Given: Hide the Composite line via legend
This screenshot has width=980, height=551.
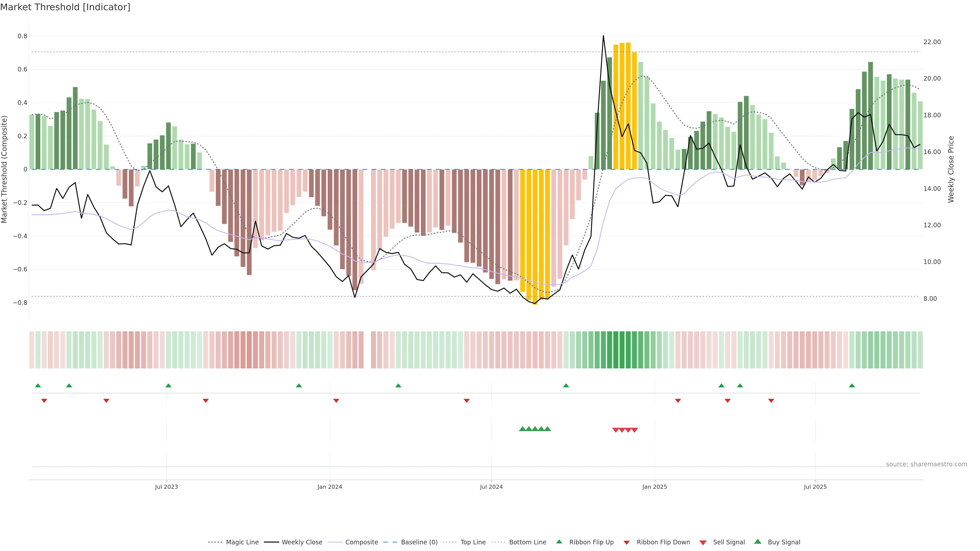Looking at the screenshot, I should [361, 542].
